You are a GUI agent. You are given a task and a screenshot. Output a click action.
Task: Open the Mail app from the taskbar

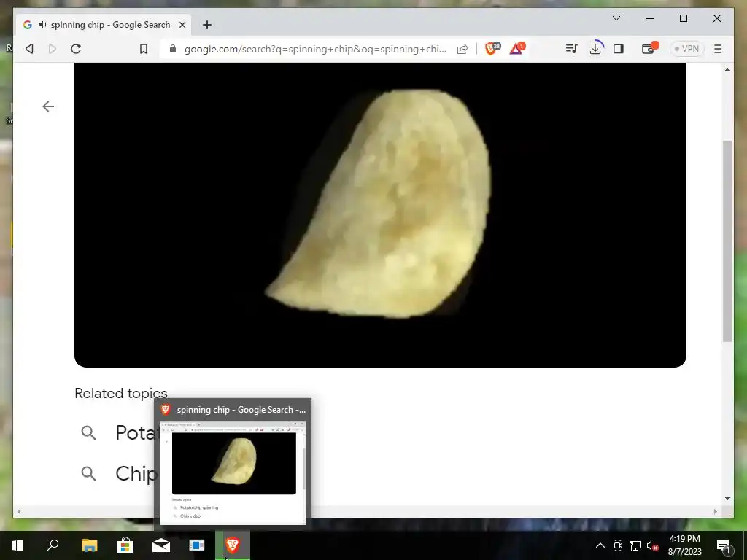[x=161, y=545]
